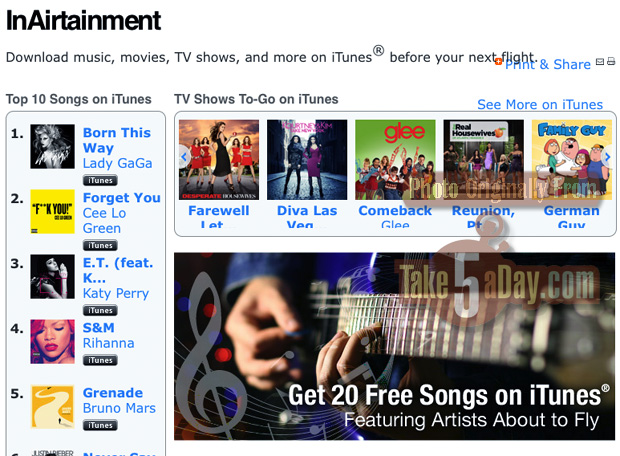
Task: Click the orange plus icon beside Print & Share
Action: pos(499,62)
